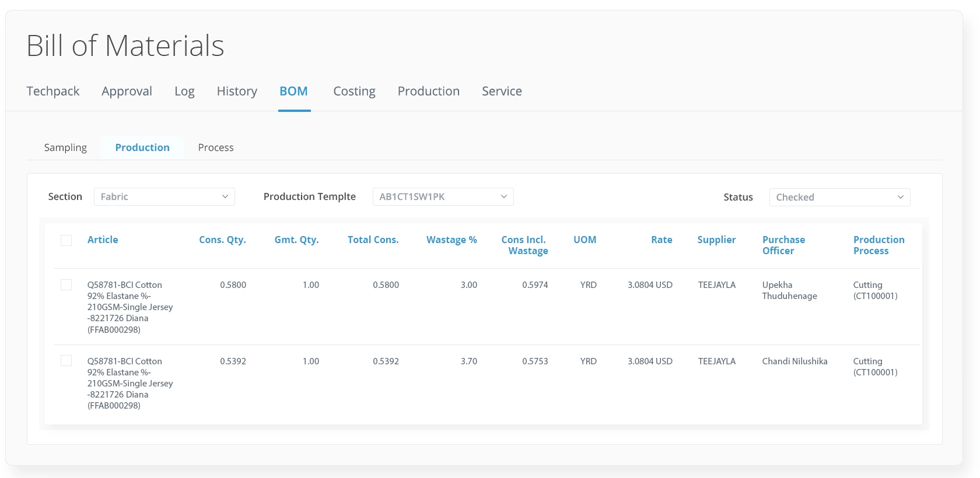Check the first fabric row checkbox
The image size is (980, 478).
pos(66,285)
